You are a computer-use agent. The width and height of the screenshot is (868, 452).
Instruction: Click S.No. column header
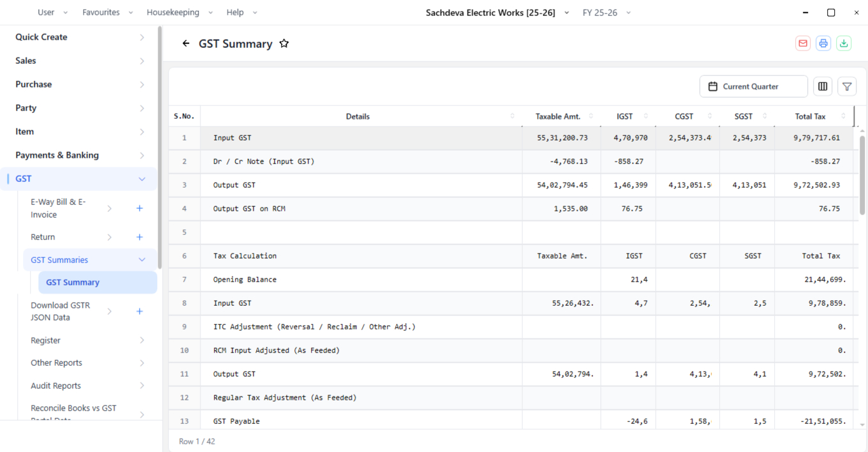click(185, 116)
